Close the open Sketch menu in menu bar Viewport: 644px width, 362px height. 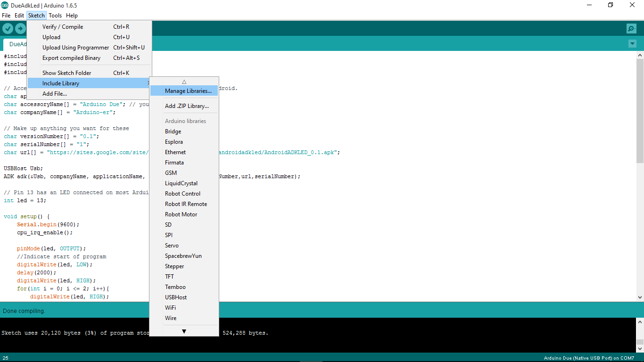36,16
